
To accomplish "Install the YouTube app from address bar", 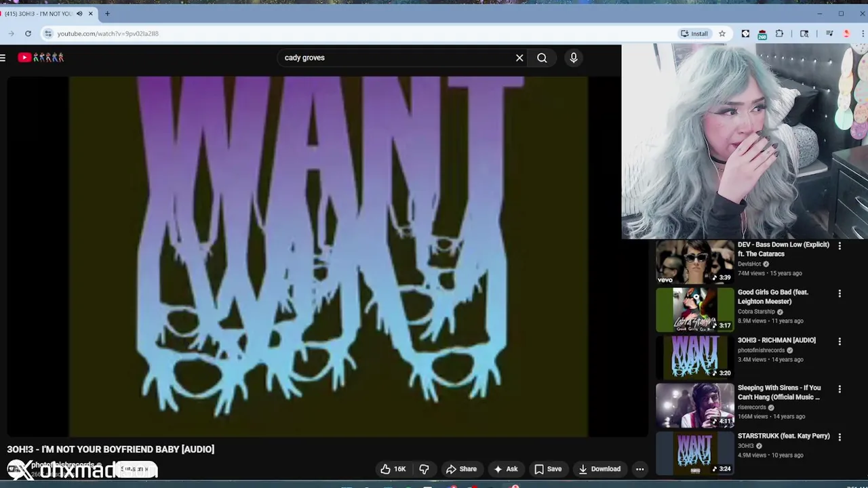I will (x=694, y=33).
